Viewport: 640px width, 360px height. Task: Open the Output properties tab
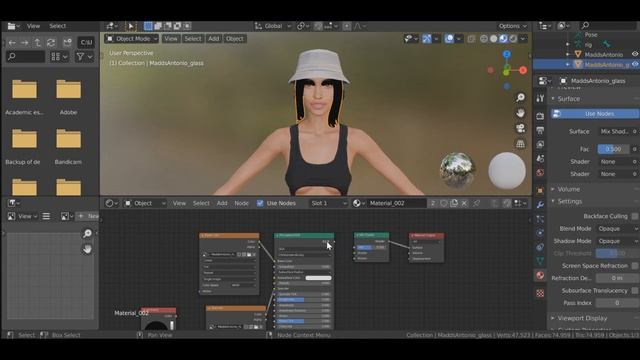(x=540, y=131)
